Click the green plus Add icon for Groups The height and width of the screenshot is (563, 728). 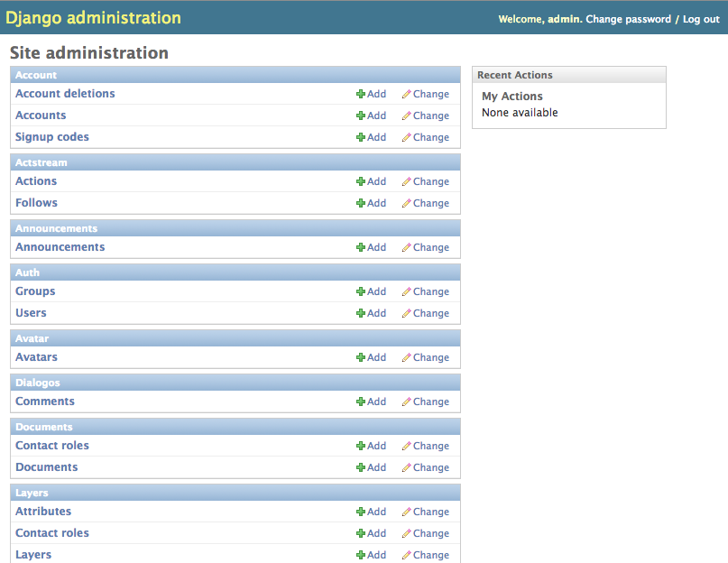(x=360, y=291)
